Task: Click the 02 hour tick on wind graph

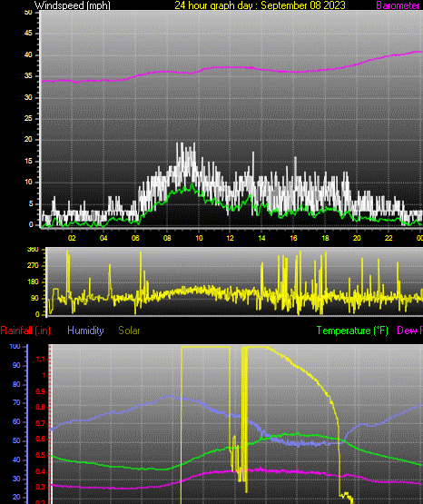Action: click(72, 238)
